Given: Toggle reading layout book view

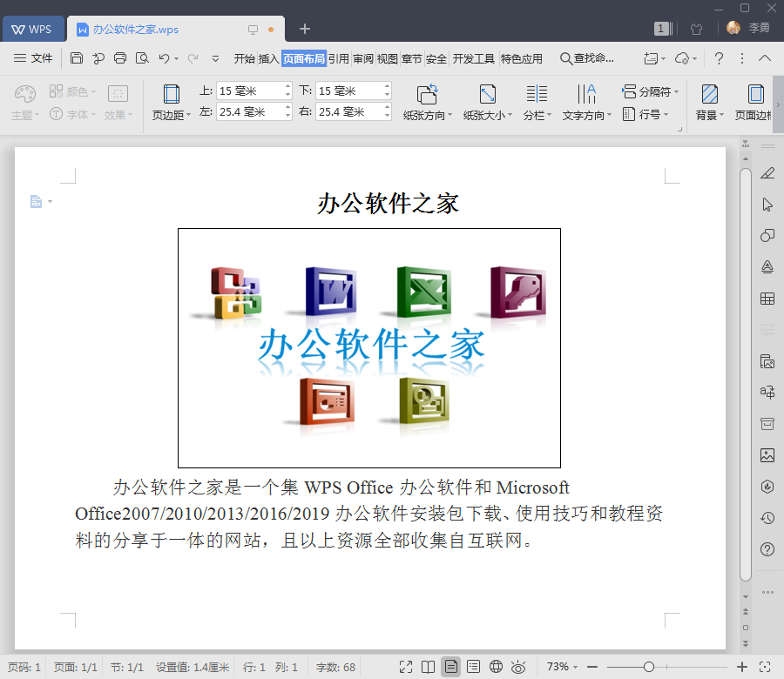Looking at the screenshot, I should pyautogui.click(x=428, y=667).
